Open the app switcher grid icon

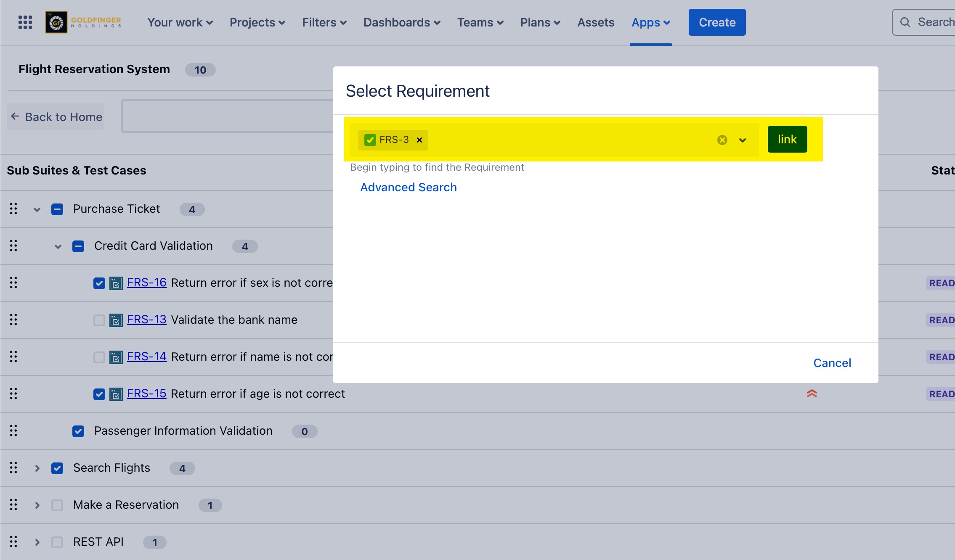click(x=25, y=22)
